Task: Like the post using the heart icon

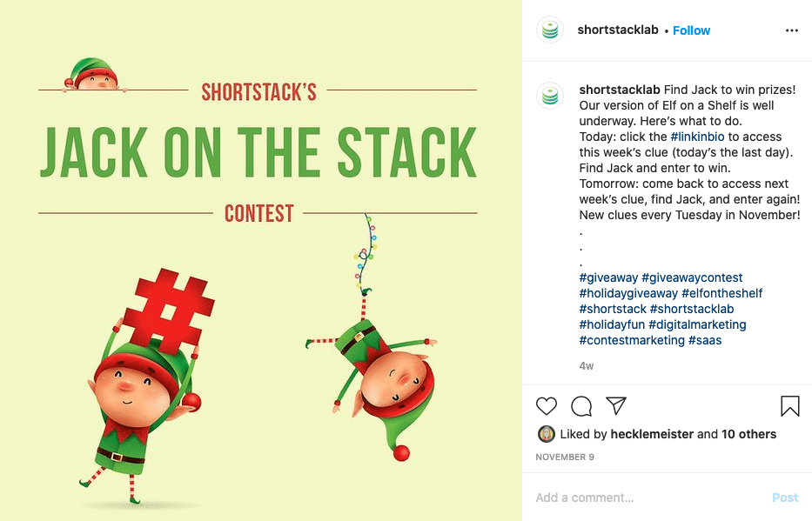Action: 547,406
